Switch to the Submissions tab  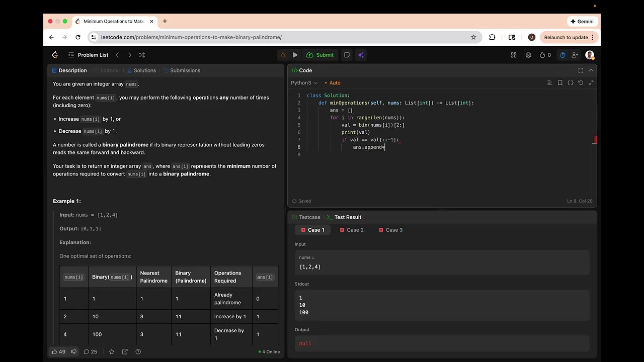pyautogui.click(x=182, y=70)
